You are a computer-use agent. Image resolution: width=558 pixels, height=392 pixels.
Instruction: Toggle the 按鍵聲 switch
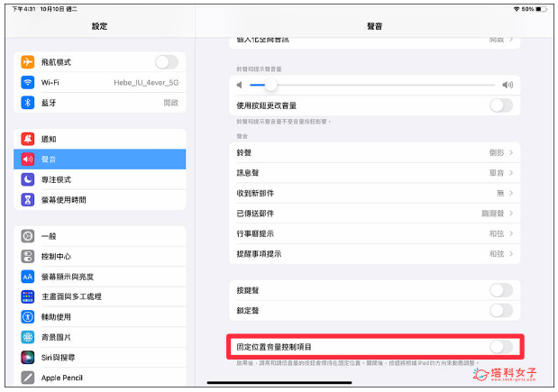click(500, 290)
